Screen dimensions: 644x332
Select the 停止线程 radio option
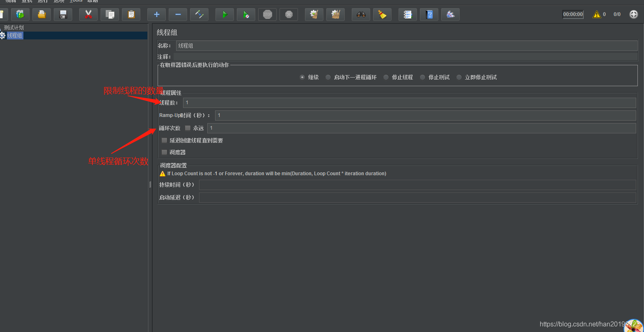pyautogui.click(x=386, y=77)
